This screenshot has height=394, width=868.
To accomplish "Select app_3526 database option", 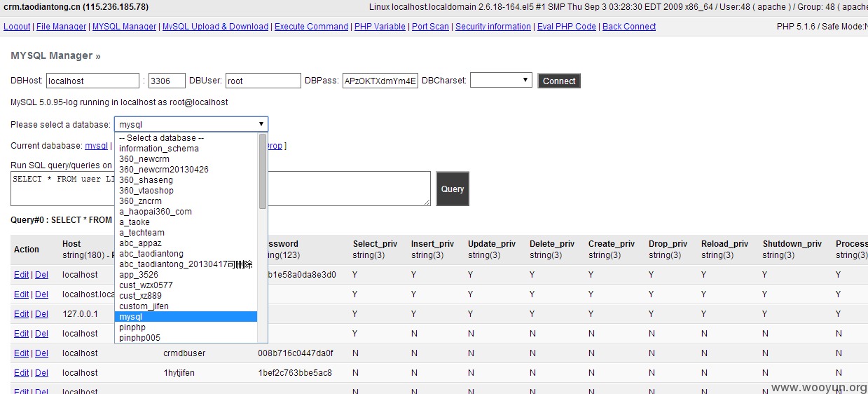I will point(186,275).
